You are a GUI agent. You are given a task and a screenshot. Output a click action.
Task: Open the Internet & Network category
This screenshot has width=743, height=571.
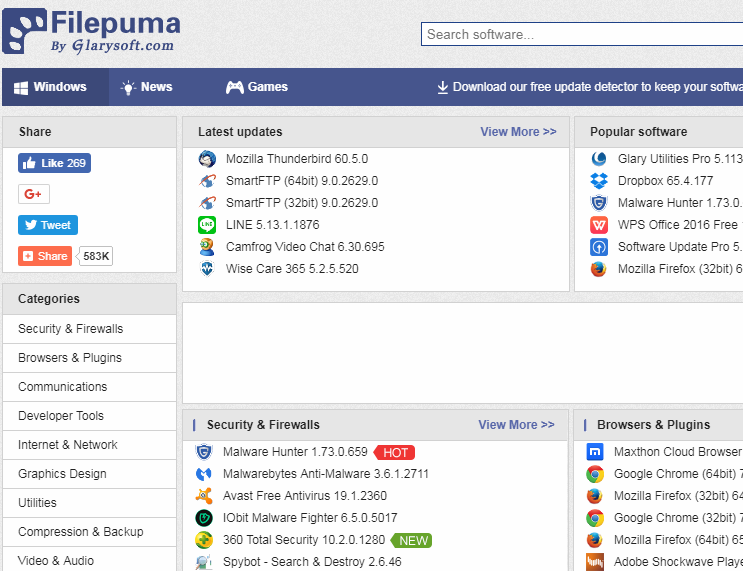(90, 444)
